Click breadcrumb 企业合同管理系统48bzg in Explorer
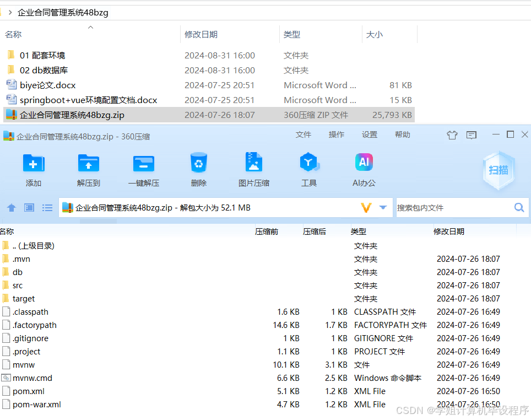Viewport: 531px width, 420px height. pos(63,13)
